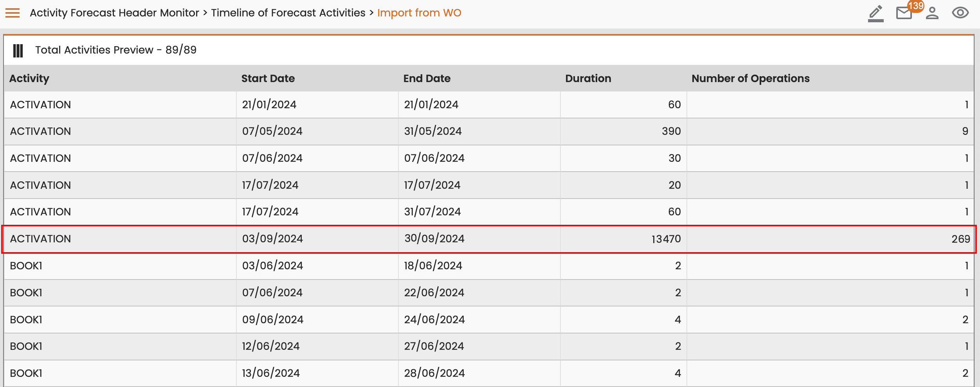The height and width of the screenshot is (387, 980).
Task: Select the ACTIVATION row starting 03/09/2024
Action: click(x=489, y=239)
